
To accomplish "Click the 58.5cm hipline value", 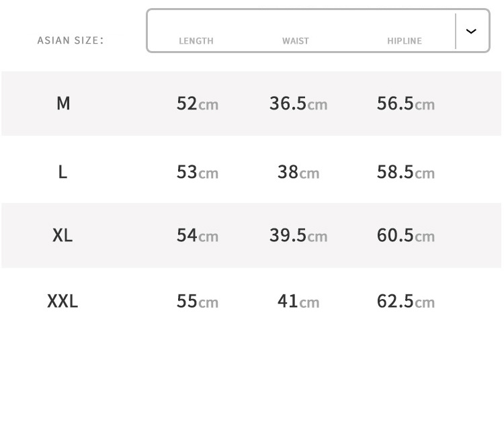I will click(x=406, y=172).
